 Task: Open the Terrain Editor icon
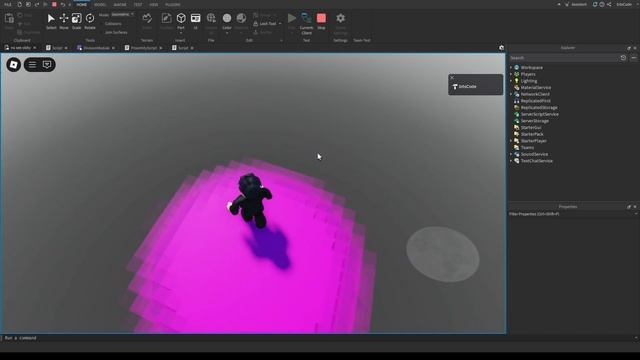pos(147,18)
